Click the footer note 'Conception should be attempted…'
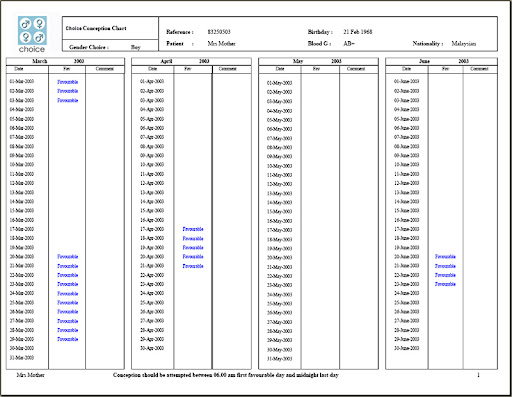Viewport: 512px width, 397px height. coord(226,375)
